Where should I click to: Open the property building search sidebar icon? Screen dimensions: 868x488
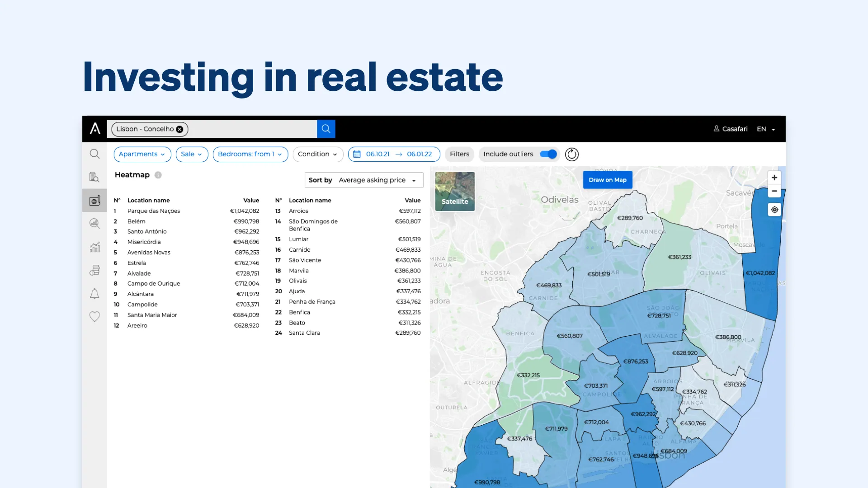pos(94,177)
